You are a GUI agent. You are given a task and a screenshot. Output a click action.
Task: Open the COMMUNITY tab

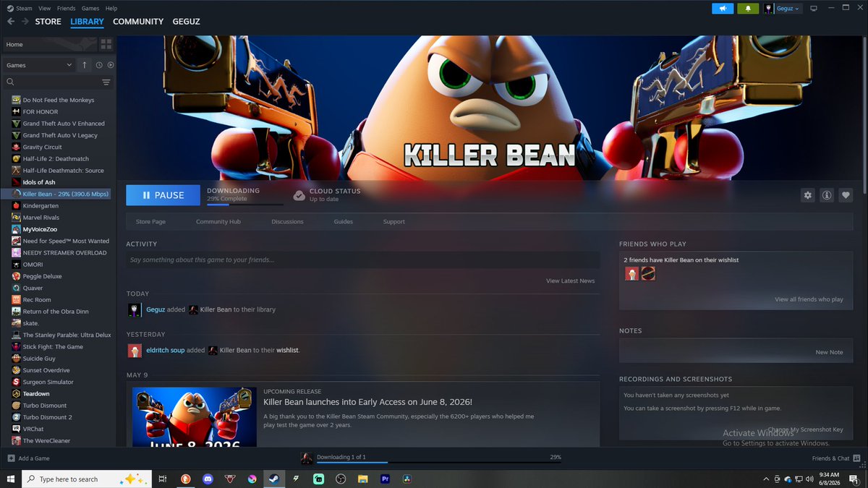(138, 22)
